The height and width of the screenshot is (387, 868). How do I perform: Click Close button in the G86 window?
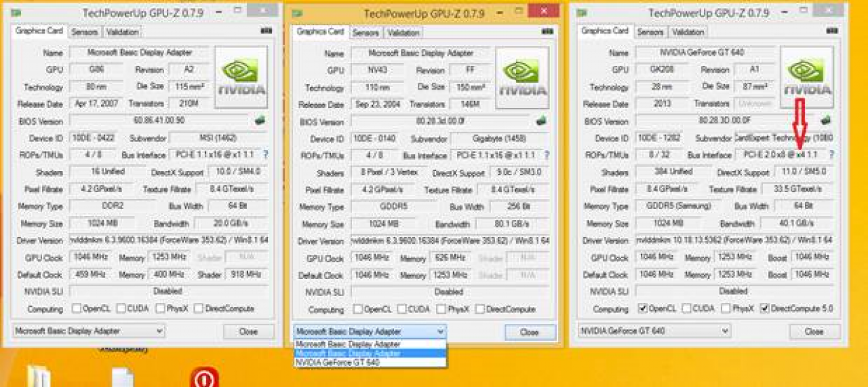[x=249, y=331]
